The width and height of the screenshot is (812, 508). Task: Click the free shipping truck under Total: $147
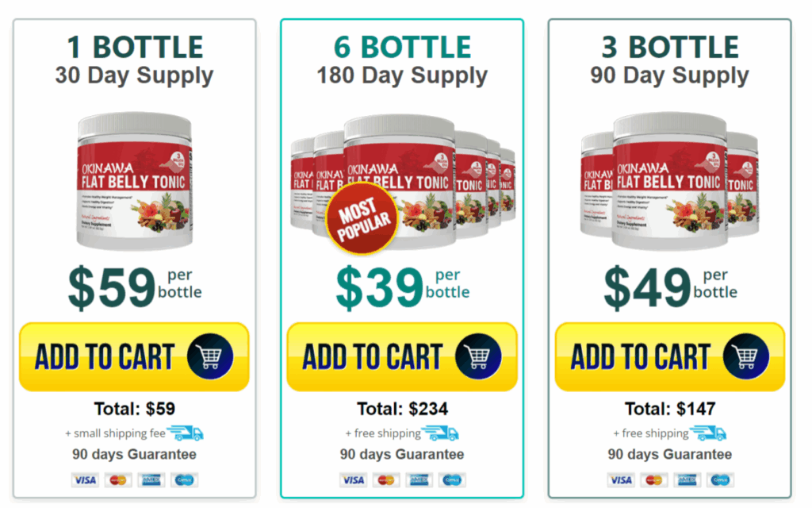[708, 433]
